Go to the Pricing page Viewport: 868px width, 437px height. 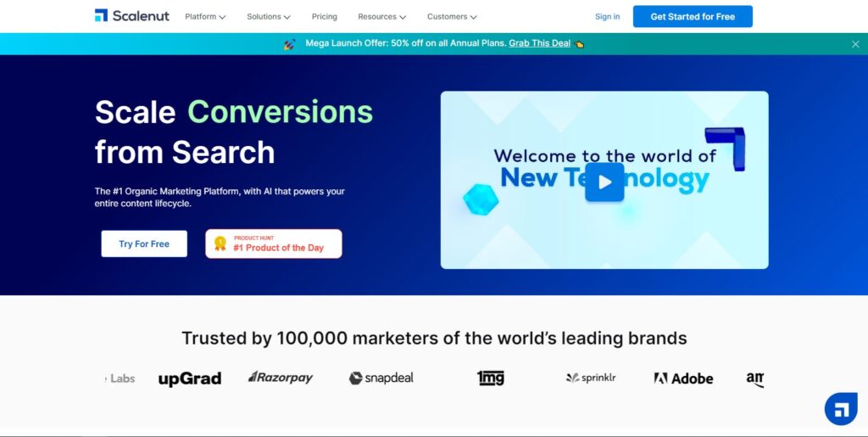pyautogui.click(x=325, y=17)
